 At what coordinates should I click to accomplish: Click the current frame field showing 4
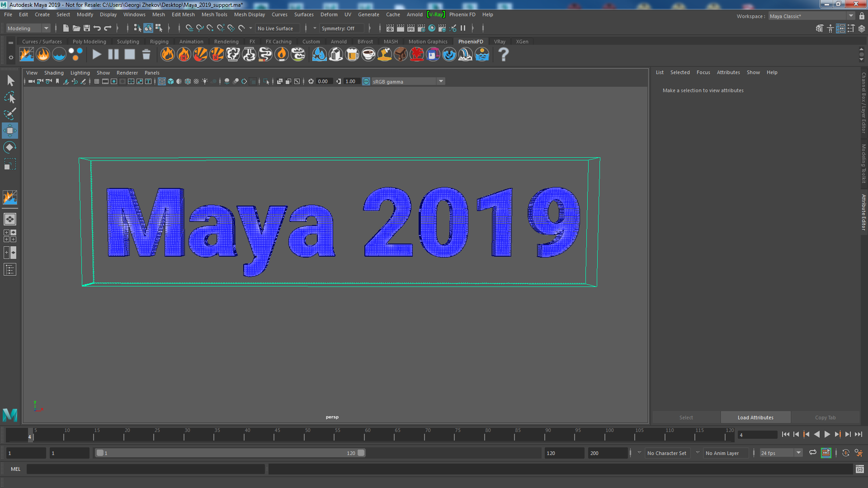[x=757, y=435]
